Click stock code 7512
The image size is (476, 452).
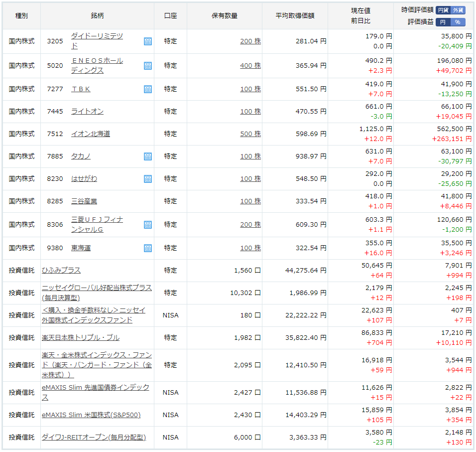point(55,134)
